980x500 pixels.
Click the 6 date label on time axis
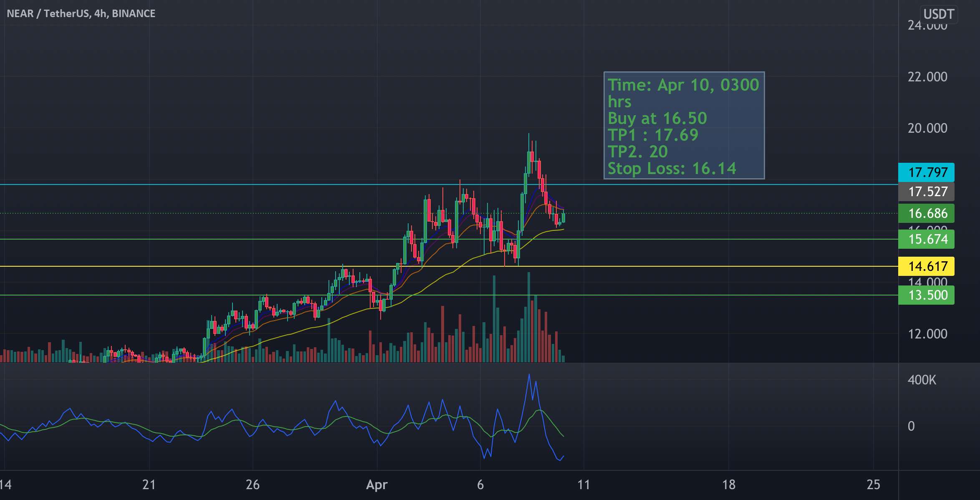click(x=480, y=485)
